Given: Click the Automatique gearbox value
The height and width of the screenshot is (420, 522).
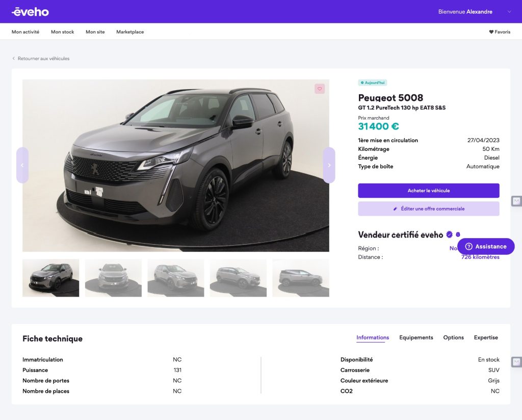Looking at the screenshot, I should [x=483, y=166].
